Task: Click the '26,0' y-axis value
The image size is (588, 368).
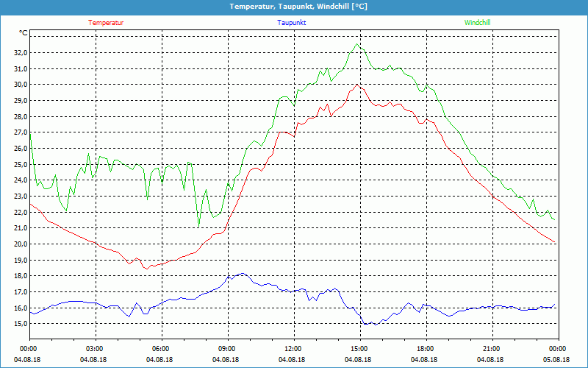Action: pyautogui.click(x=21, y=149)
